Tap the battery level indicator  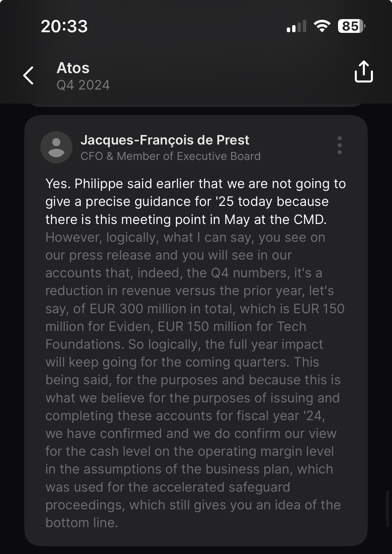tap(351, 26)
